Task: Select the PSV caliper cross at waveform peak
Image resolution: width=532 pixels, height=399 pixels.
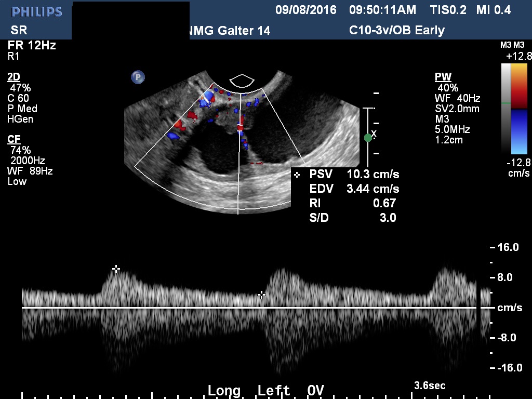Action: [116, 269]
